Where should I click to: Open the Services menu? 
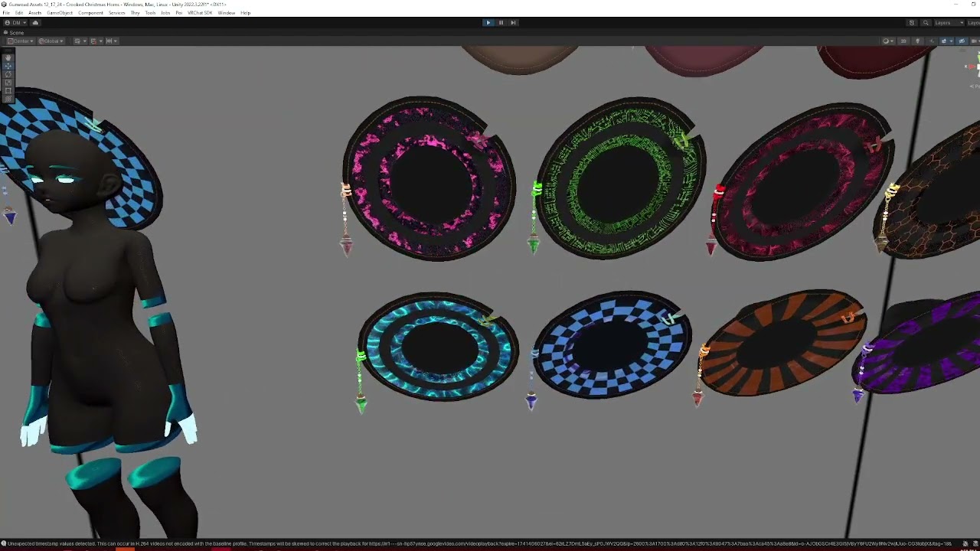pyautogui.click(x=116, y=13)
